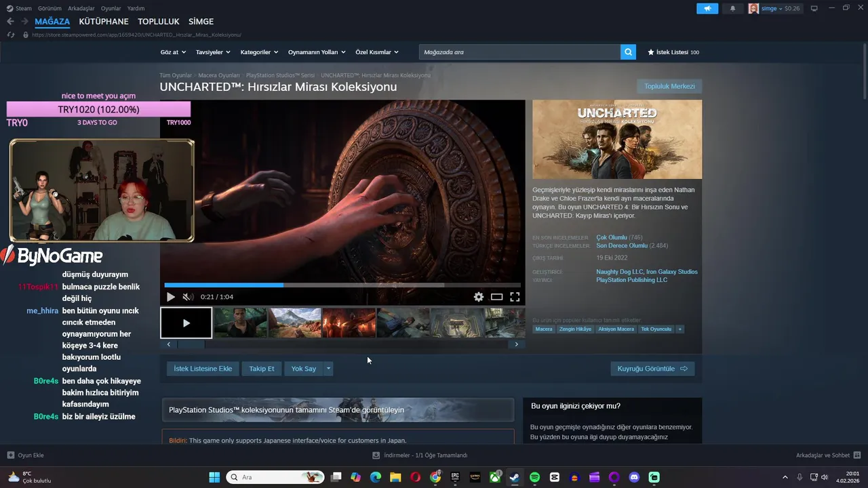Expand the Göz at dropdown
The width and height of the screenshot is (868, 488).
tap(172, 52)
